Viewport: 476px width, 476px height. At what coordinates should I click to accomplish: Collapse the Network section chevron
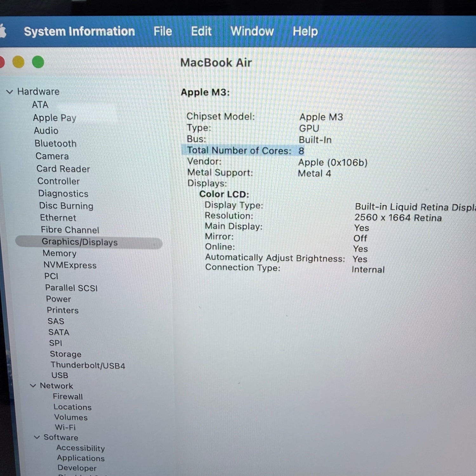[33, 386]
